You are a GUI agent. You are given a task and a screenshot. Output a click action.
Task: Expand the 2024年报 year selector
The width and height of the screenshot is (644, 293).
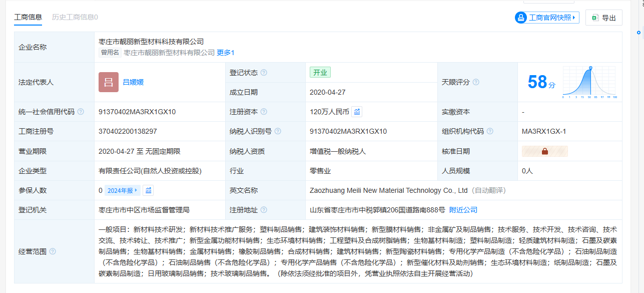tap(123, 190)
